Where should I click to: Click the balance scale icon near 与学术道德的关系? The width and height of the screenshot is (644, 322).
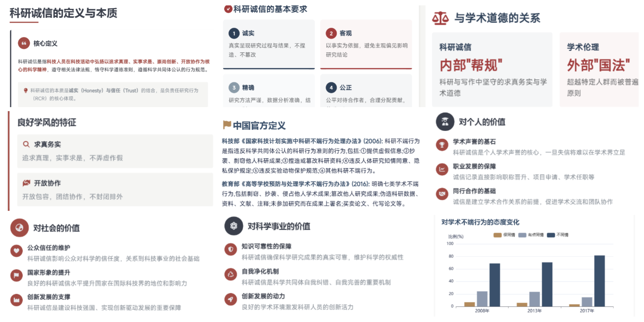[440, 18]
